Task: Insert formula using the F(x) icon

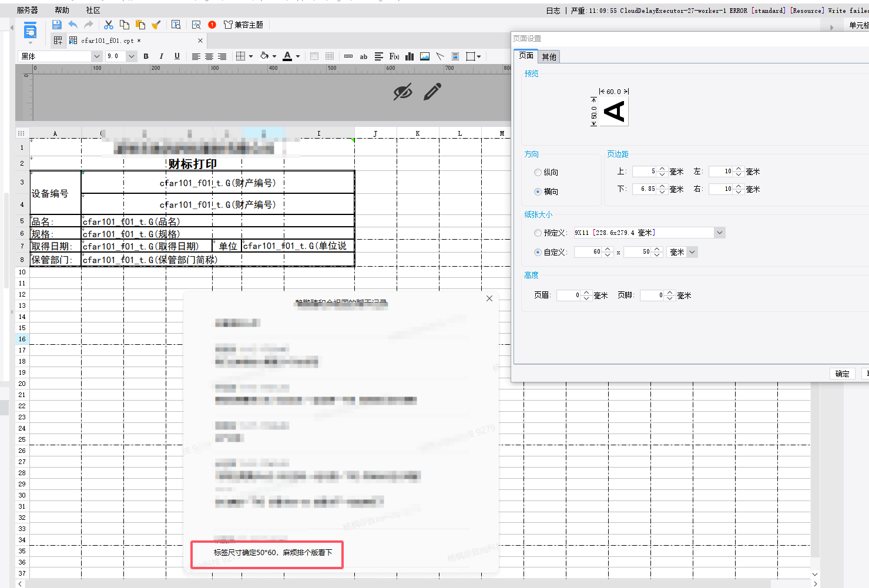Action: (394, 56)
